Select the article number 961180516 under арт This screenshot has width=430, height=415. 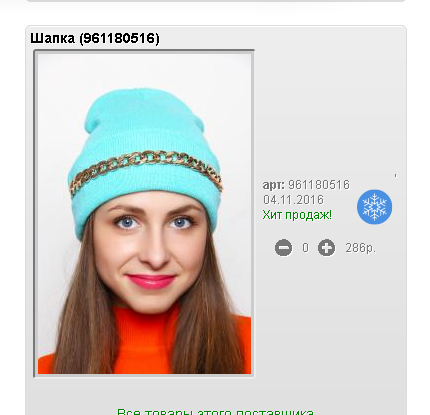(319, 185)
